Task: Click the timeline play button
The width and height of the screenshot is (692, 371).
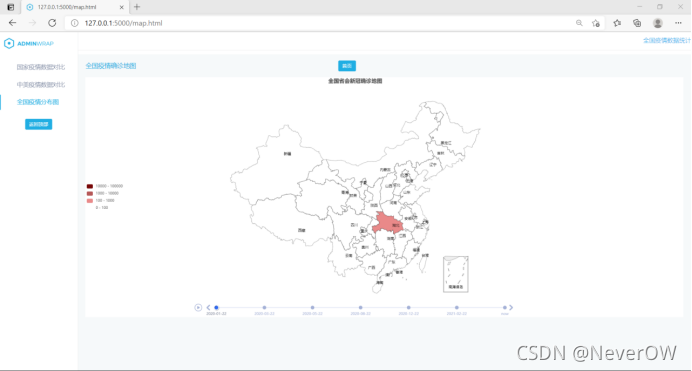Action: pyautogui.click(x=198, y=307)
